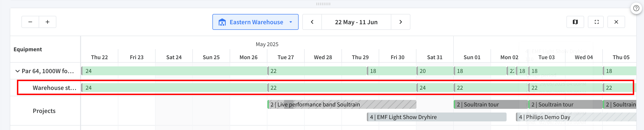Open the Philips Demo Day project bar
The height and width of the screenshot is (130, 644).
(576, 117)
